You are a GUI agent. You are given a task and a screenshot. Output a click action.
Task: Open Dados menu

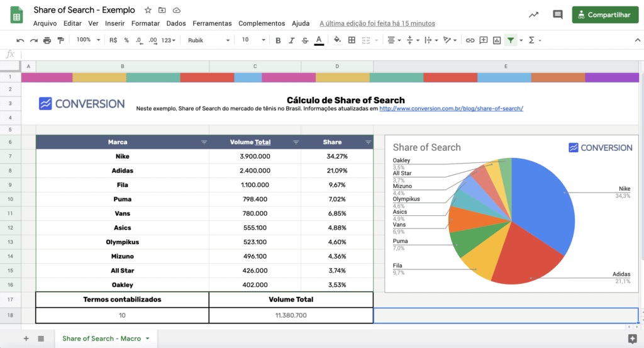pos(176,23)
